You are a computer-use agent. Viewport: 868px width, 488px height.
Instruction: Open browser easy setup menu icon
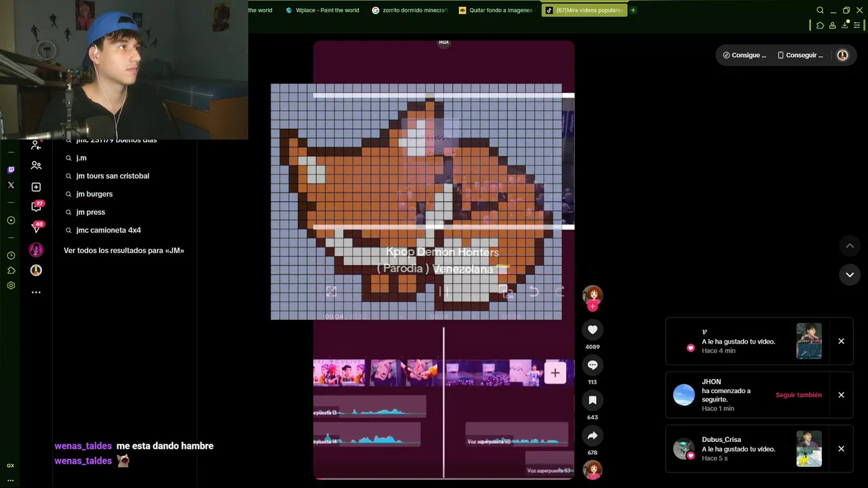pyautogui.click(x=857, y=26)
